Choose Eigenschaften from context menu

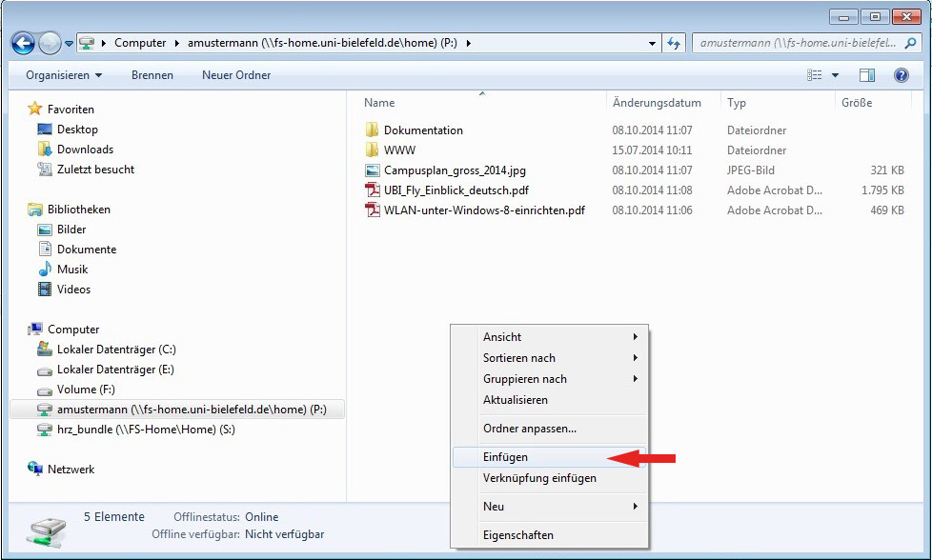(x=549, y=535)
